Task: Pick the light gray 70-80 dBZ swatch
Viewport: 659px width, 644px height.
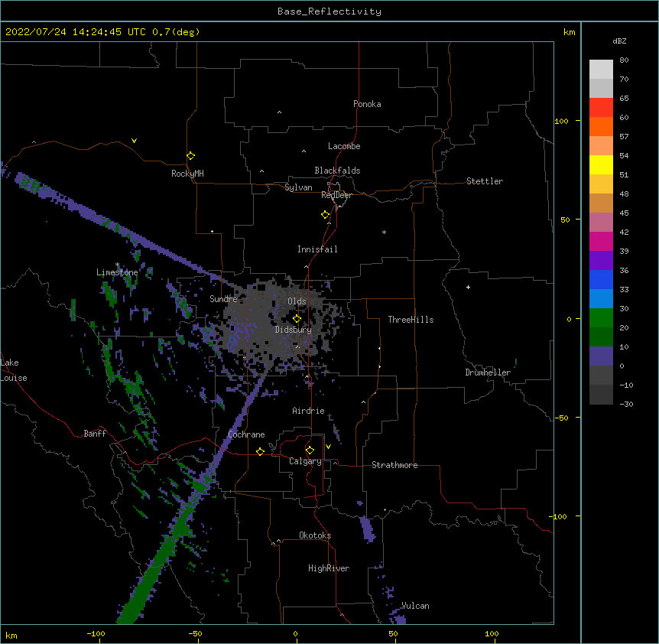Action: coord(601,70)
